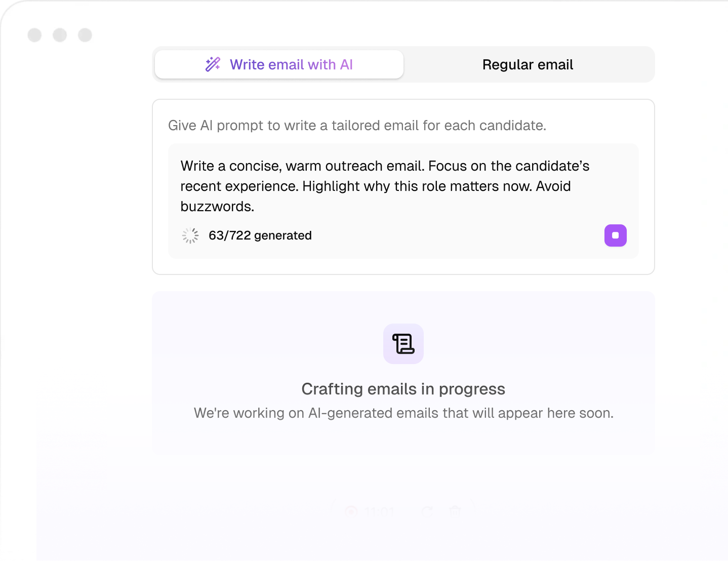Click the scroll email icon above crafting message

pos(403,344)
